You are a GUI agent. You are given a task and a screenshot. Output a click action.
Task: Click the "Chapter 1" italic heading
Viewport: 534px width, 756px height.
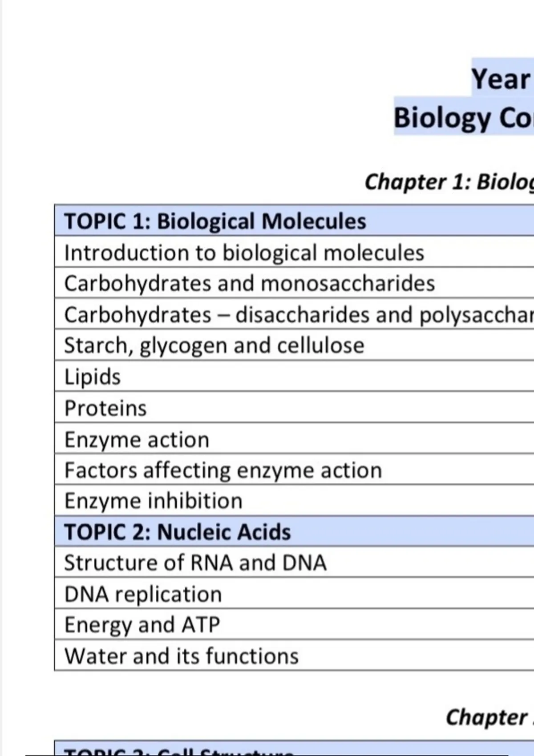click(449, 182)
